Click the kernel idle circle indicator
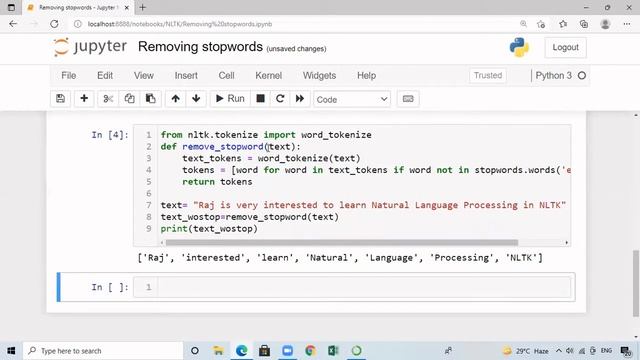Screen dimensions: 640x360 582,76
